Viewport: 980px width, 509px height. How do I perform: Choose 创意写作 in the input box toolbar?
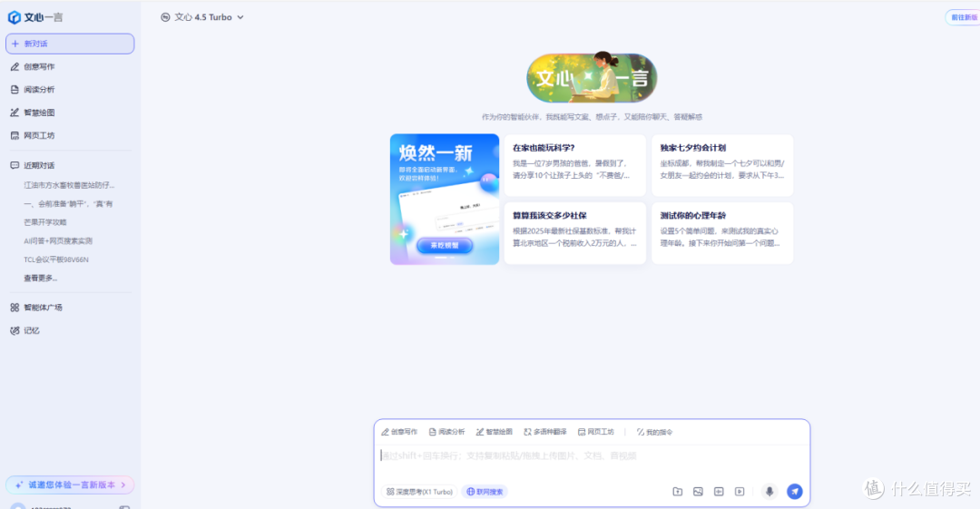399,432
